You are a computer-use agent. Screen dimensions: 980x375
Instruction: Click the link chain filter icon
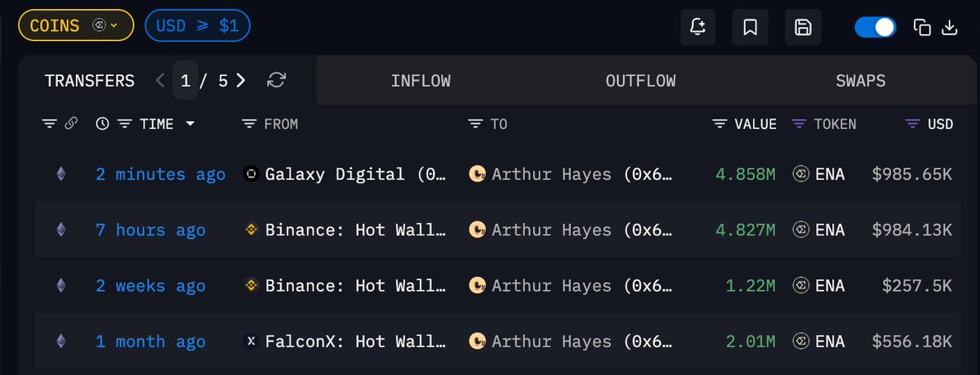[71, 124]
